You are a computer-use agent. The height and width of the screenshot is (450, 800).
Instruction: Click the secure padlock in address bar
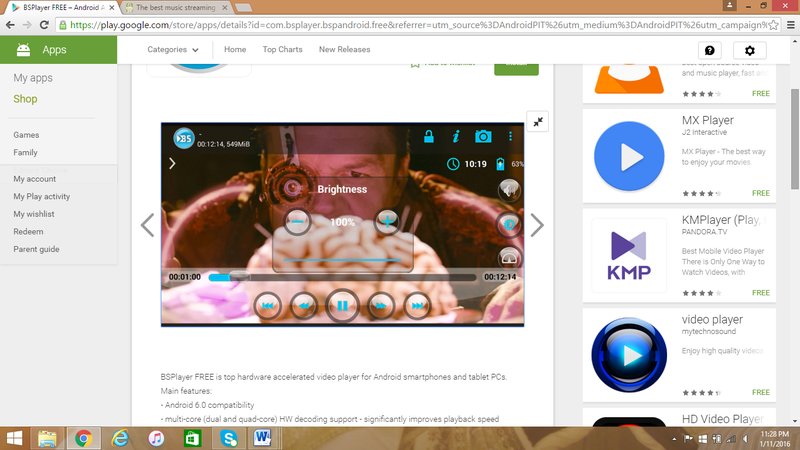click(63, 25)
